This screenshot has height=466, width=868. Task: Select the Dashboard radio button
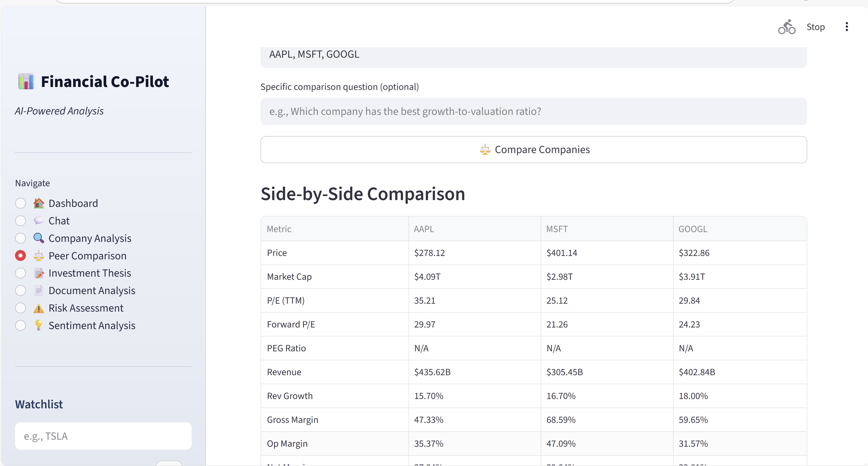coord(20,203)
